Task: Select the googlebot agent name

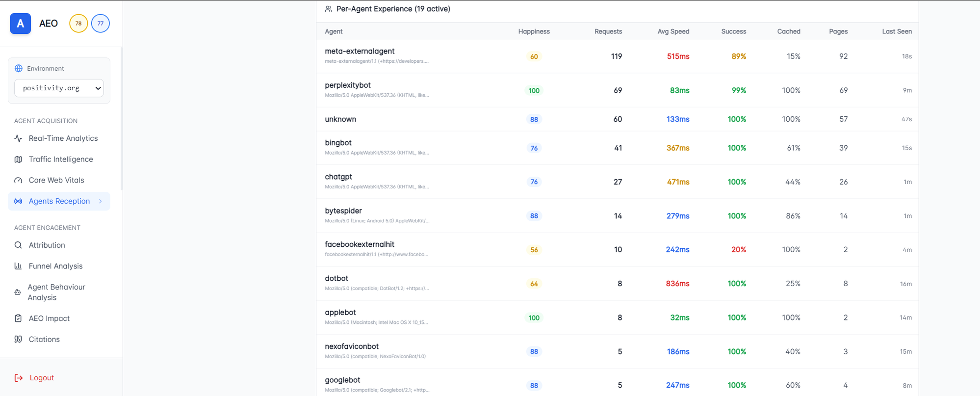Action: point(342,380)
